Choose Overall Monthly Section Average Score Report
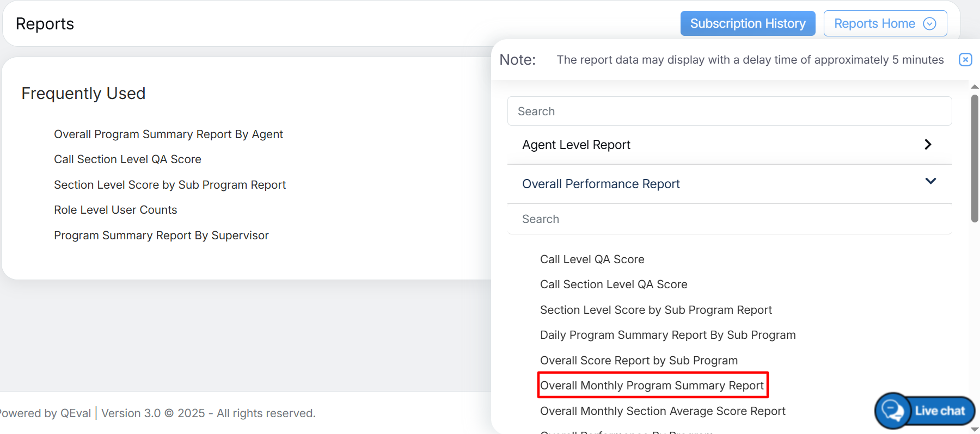980x434 pixels. (x=662, y=411)
